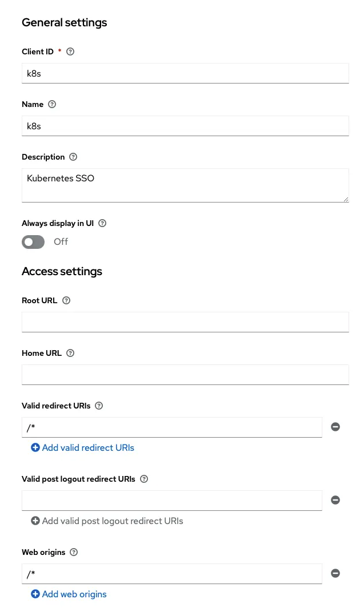
Task: Select the Root URL input field
Action: [x=185, y=322]
